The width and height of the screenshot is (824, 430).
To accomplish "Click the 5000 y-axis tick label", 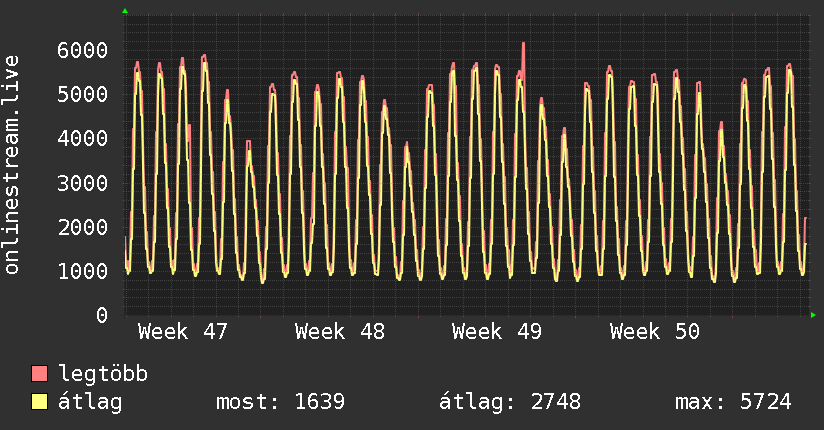I will pyautogui.click(x=83, y=95).
